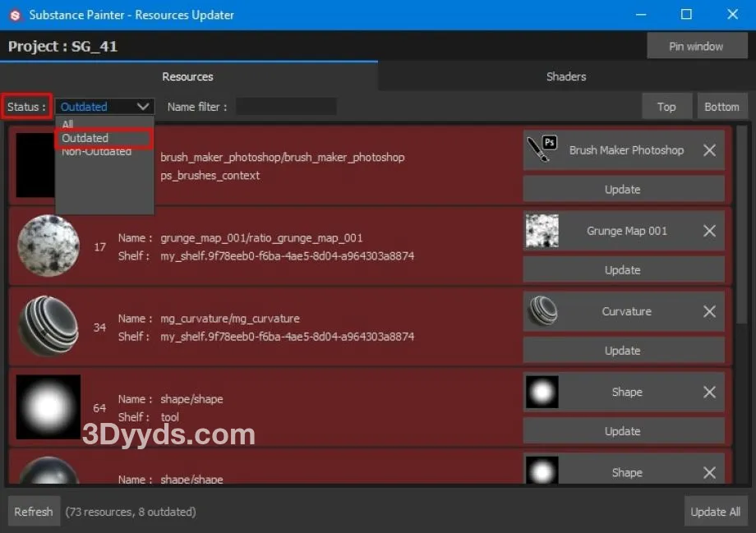Viewport: 756px width, 533px height.
Task: Click the mg_curvature sphere preview thumbnail
Action: tap(48, 326)
